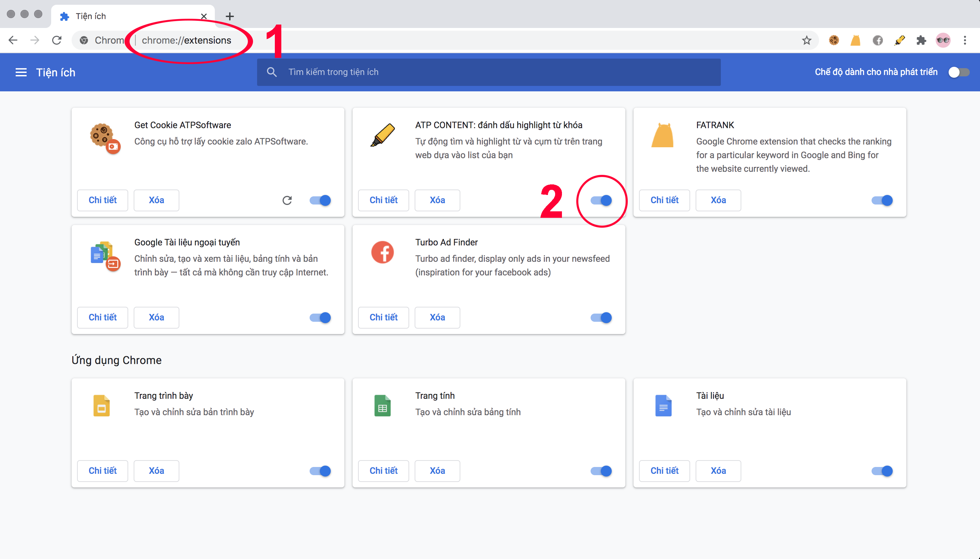This screenshot has height=559, width=980.
Task: Remove Get Cookie ATPSoftware with Xóa
Action: (156, 200)
